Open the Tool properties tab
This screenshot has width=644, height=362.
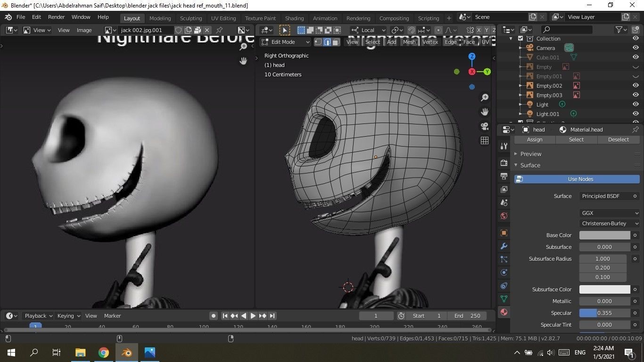click(x=504, y=146)
